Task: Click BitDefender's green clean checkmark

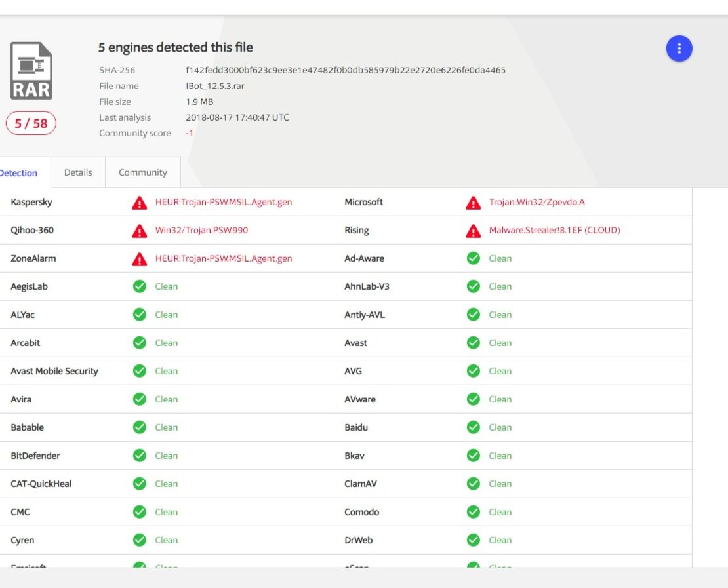Action: pos(139,456)
